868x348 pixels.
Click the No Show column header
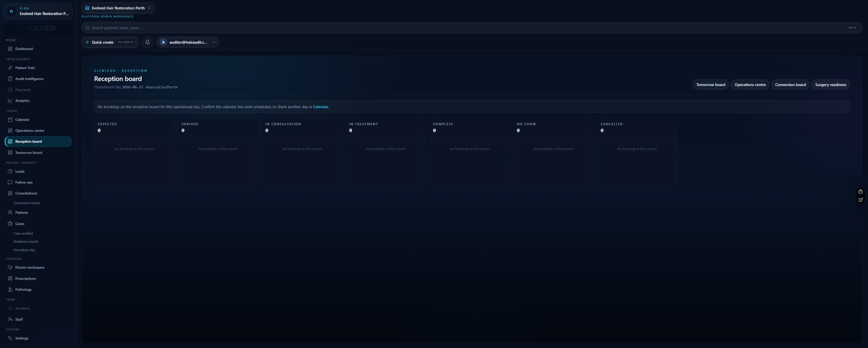(x=526, y=124)
